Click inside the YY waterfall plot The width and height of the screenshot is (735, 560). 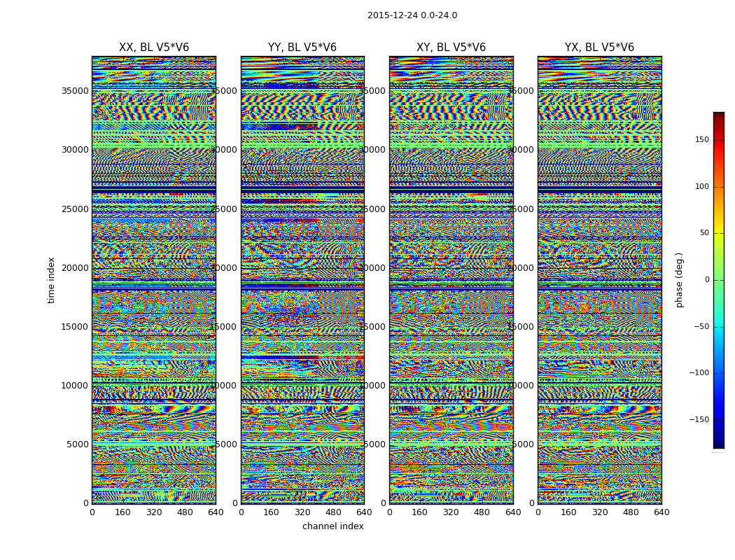[x=302, y=280]
